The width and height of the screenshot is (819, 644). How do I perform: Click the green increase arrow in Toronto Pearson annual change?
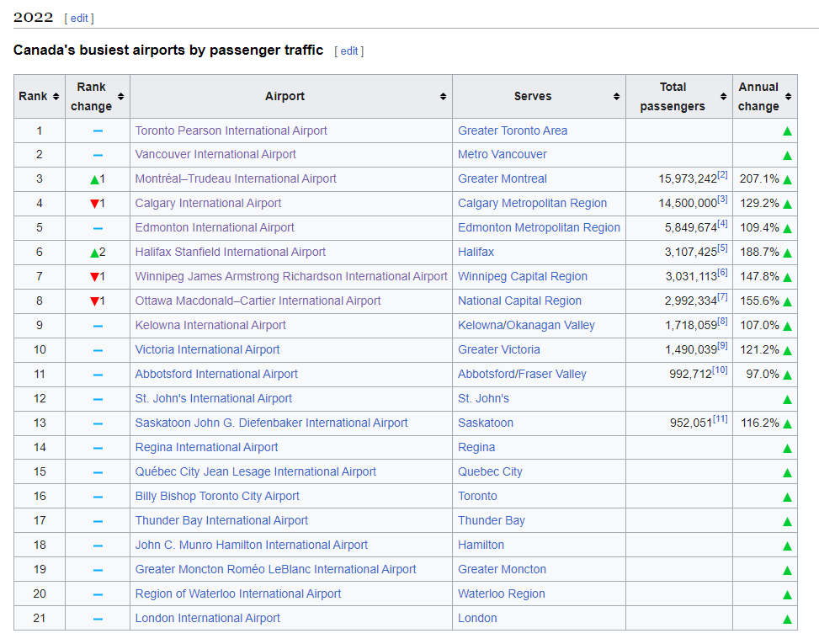pyautogui.click(x=787, y=131)
